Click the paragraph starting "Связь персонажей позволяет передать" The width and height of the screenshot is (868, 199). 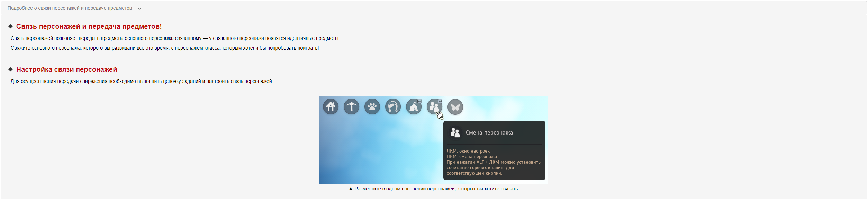tap(175, 38)
